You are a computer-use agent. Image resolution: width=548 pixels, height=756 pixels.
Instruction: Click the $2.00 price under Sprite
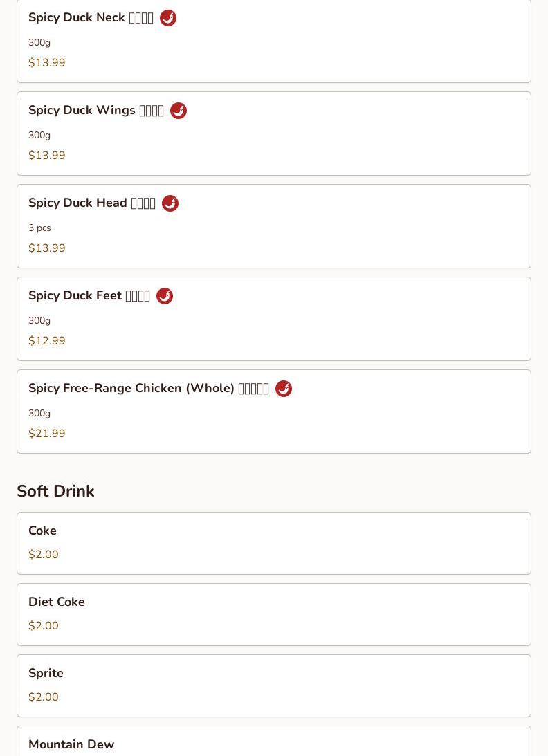[x=44, y=697]
